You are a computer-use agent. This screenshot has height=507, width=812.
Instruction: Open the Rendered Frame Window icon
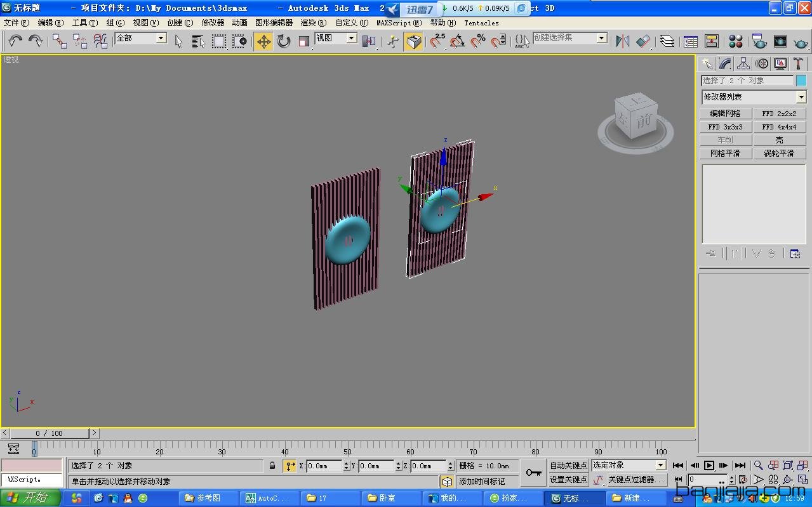(780, 41)
